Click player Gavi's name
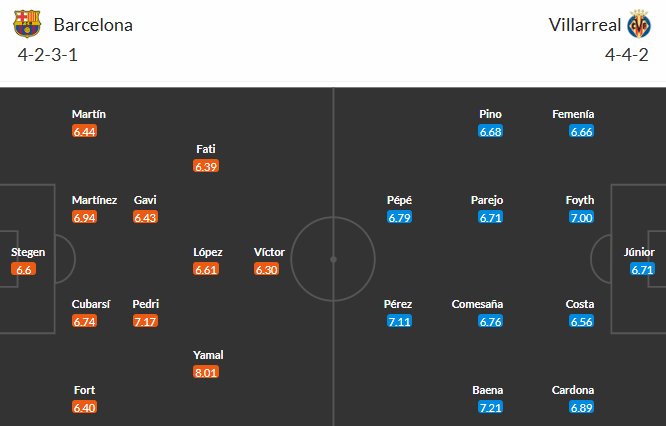The height and width of the screenshot is (426, 666). coord(146,200)
